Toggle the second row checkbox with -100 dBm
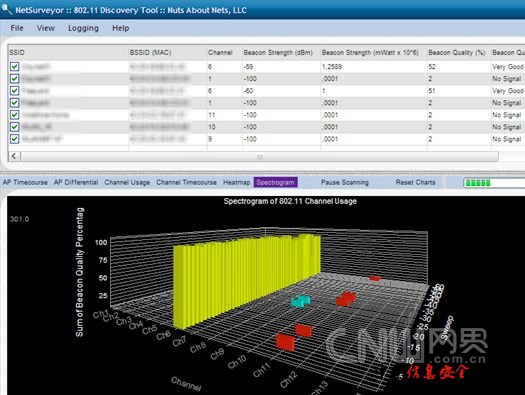The image size is (525, 395). (14, 78)
